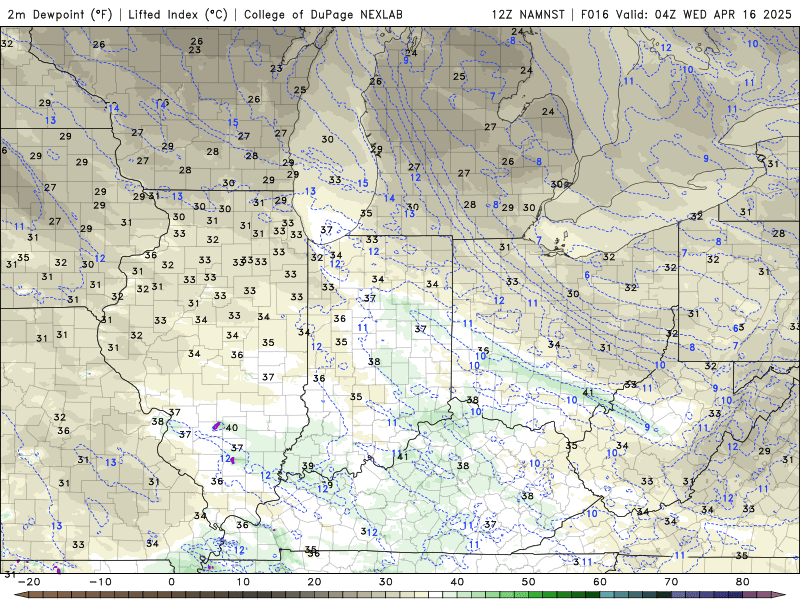Click the '60' color scale label
800x600 pixels.
coord(600,582)
